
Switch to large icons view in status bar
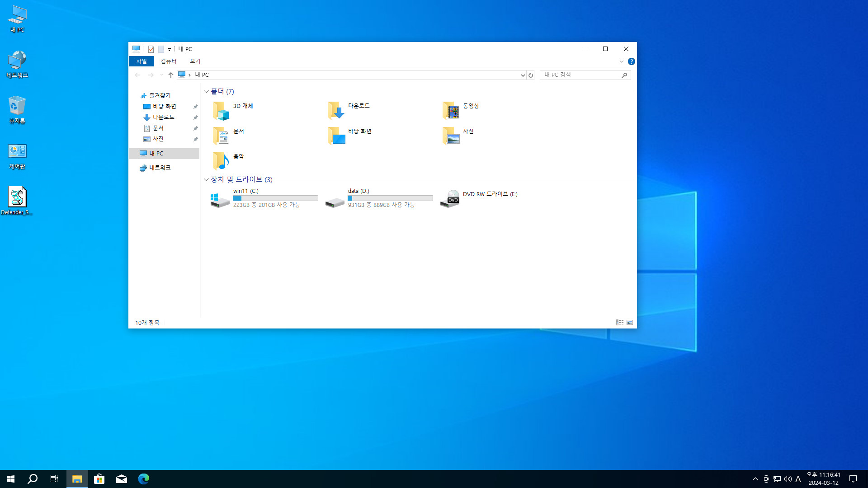pyautogui.click(x=630, y=323)
